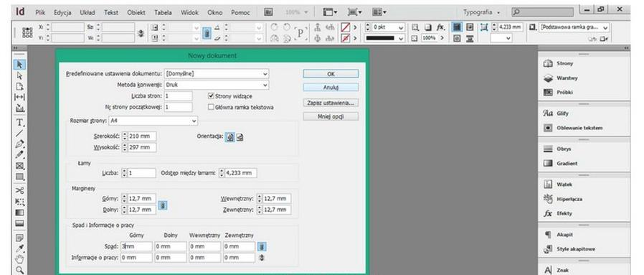Click the Mniej opcji button
The image size is (644, 275).
(331, 116)
